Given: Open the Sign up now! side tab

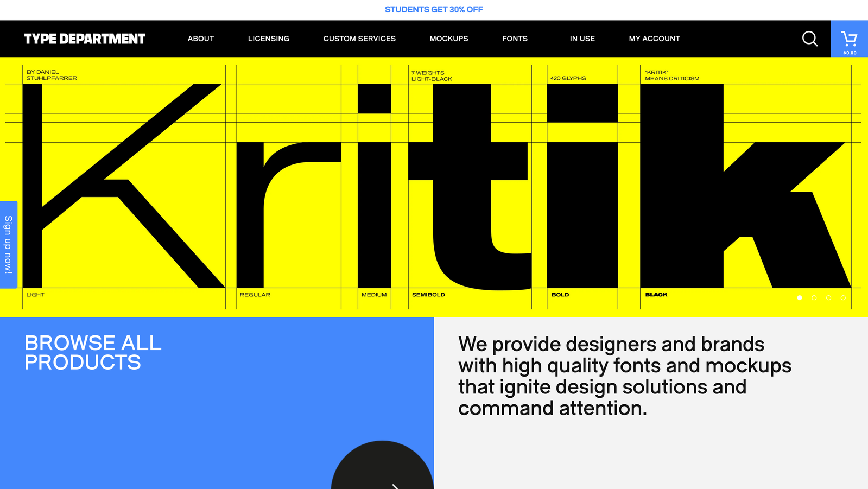Looking at the screenshot, I should click(8, 244).
